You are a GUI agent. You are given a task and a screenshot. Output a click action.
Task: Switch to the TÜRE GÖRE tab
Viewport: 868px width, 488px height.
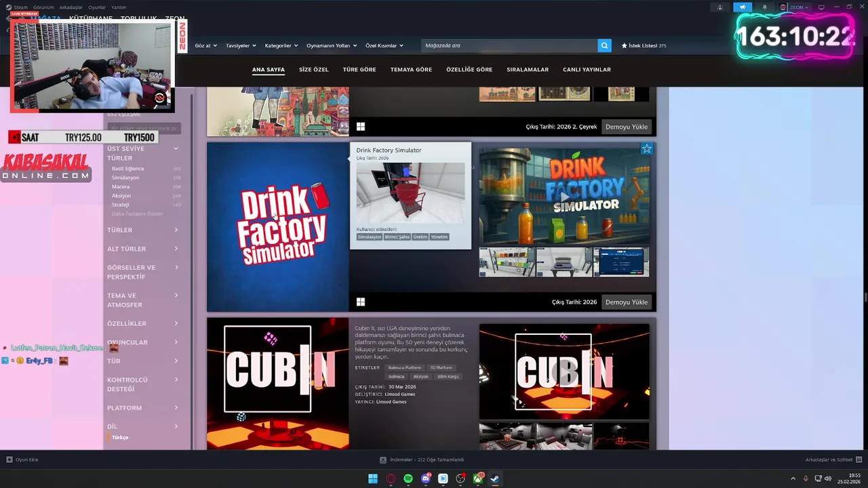pos(359,69)
